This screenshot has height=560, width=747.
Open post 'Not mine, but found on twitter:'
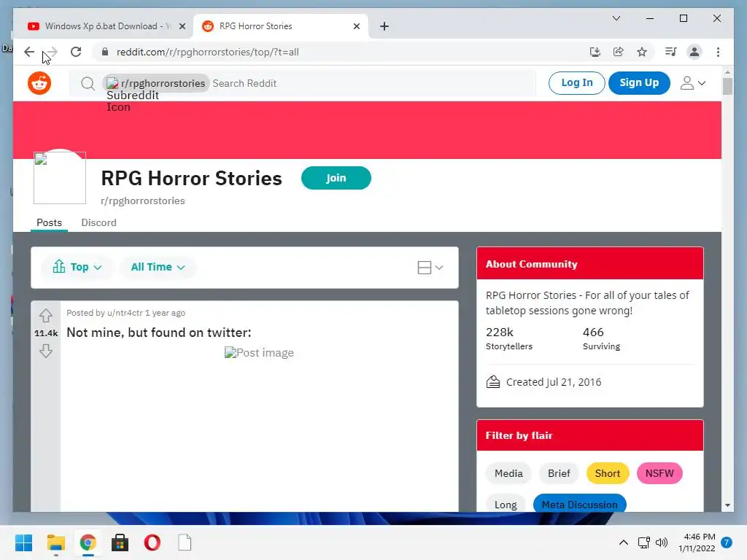click(158, 332)
